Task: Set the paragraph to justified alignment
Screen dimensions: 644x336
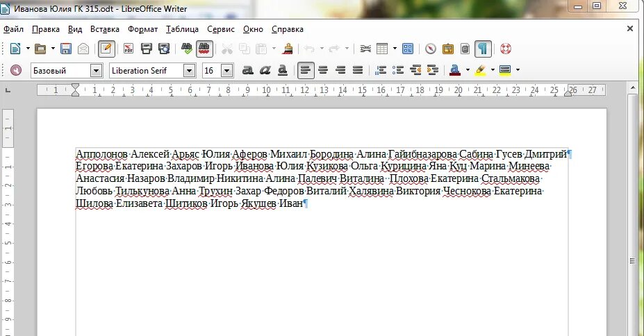Action: [358, 70]
